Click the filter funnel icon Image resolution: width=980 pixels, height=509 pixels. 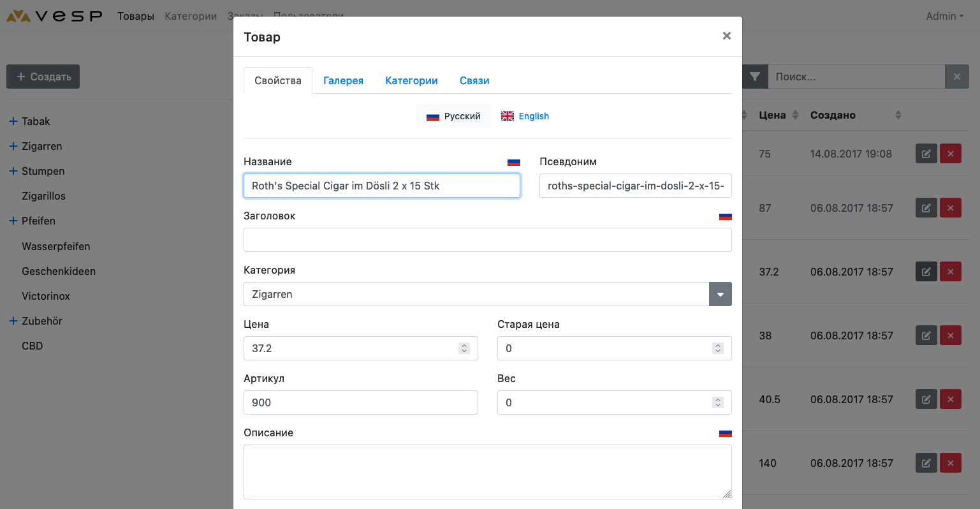pyautogui.click(x=755, y=77)
